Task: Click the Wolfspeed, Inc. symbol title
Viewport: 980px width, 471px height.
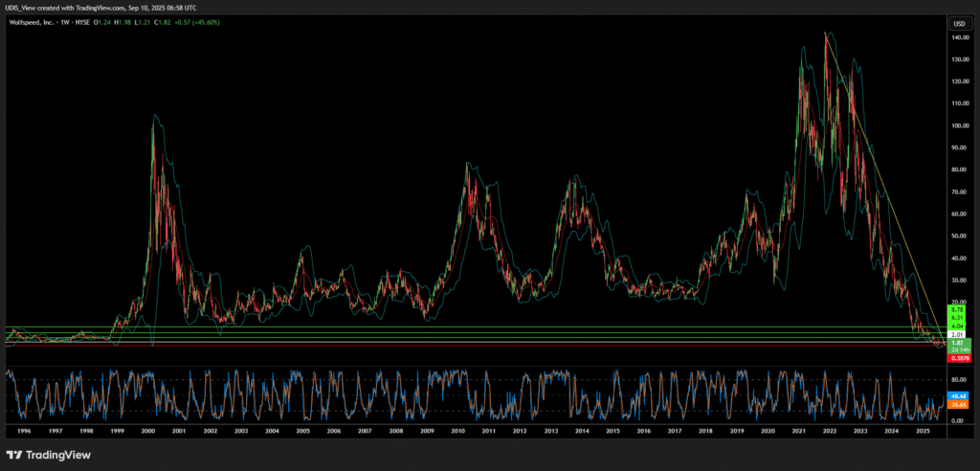Action: tap(34, 22)
